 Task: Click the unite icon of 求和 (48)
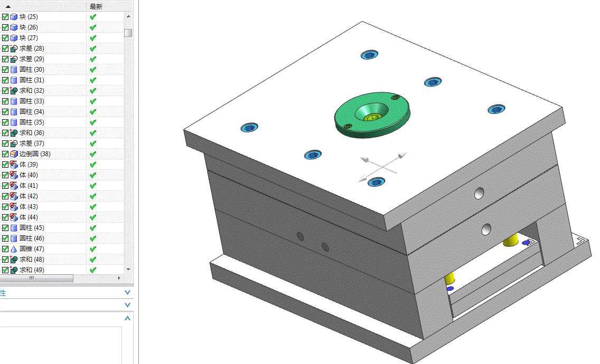click(14, 259)
